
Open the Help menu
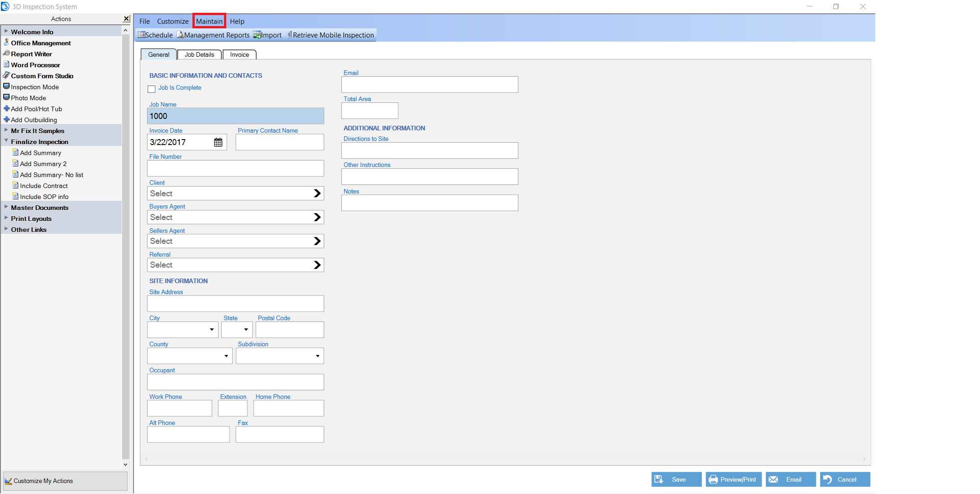pyautogui.click(x=237, y=21)
